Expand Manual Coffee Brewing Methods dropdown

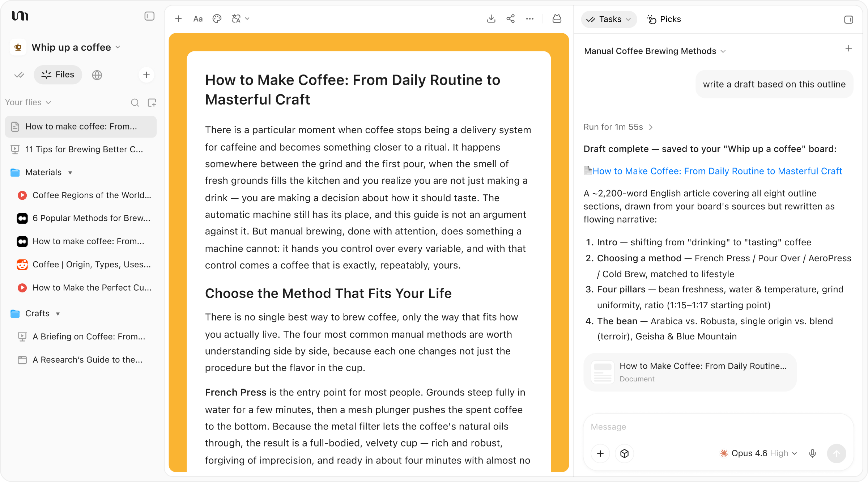coord(655,51)
